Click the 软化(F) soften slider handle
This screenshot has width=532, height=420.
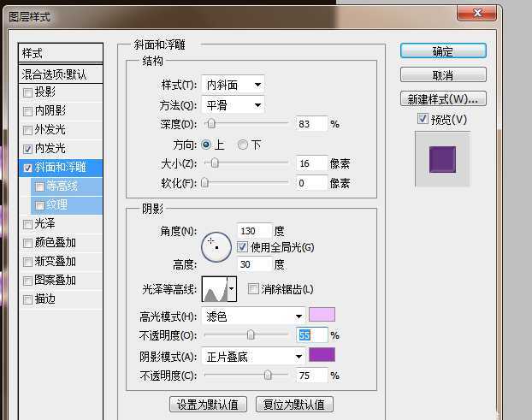pos(204,183)
